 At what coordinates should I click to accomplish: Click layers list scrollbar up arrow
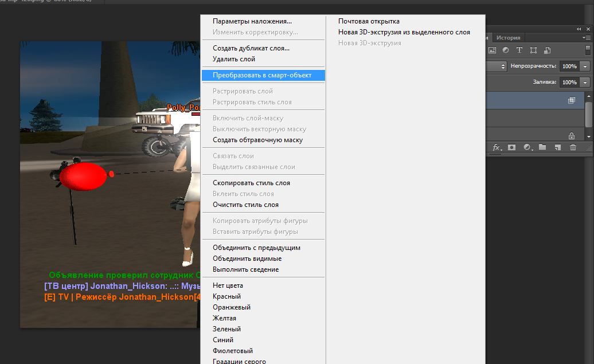[x=588, y=96]
